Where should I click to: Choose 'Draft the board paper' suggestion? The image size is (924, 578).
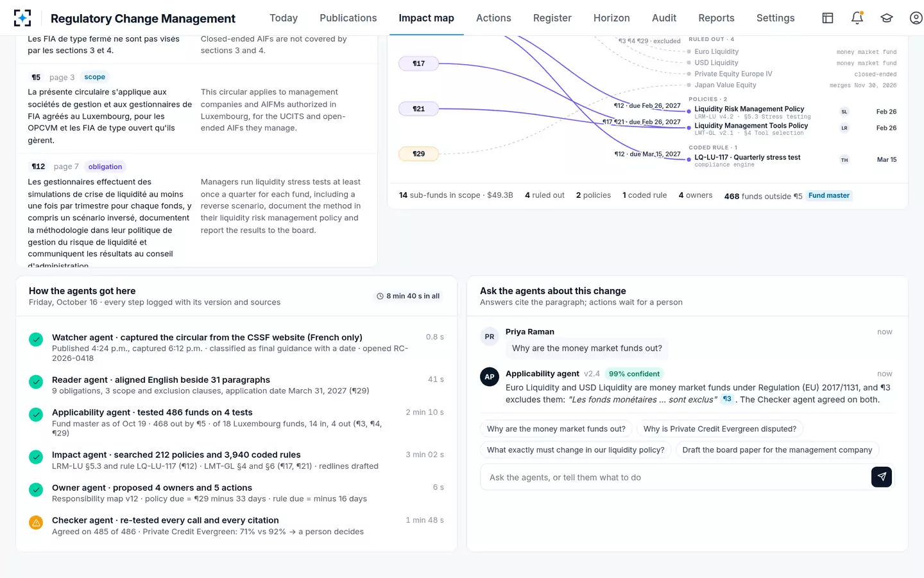point(777,450)
